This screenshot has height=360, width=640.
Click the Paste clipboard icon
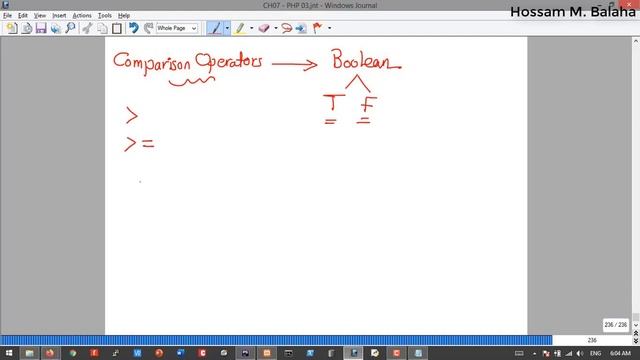(x=117, y=28)
